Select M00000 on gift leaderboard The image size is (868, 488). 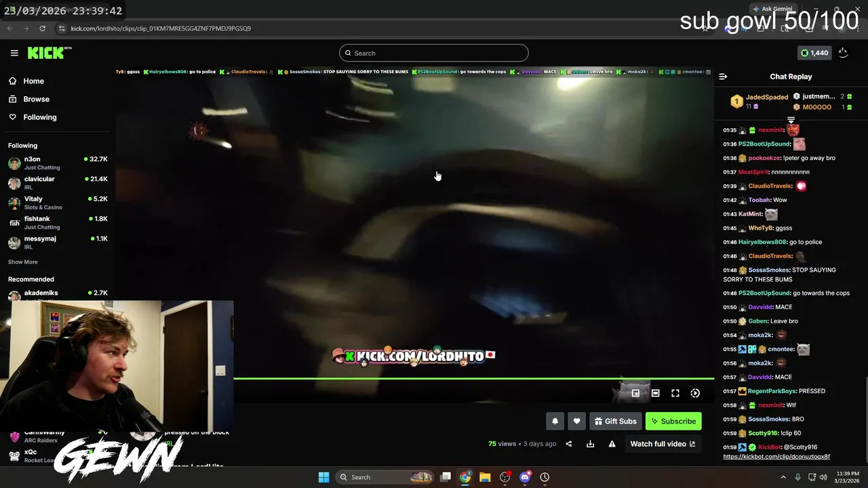coord(816,107)
